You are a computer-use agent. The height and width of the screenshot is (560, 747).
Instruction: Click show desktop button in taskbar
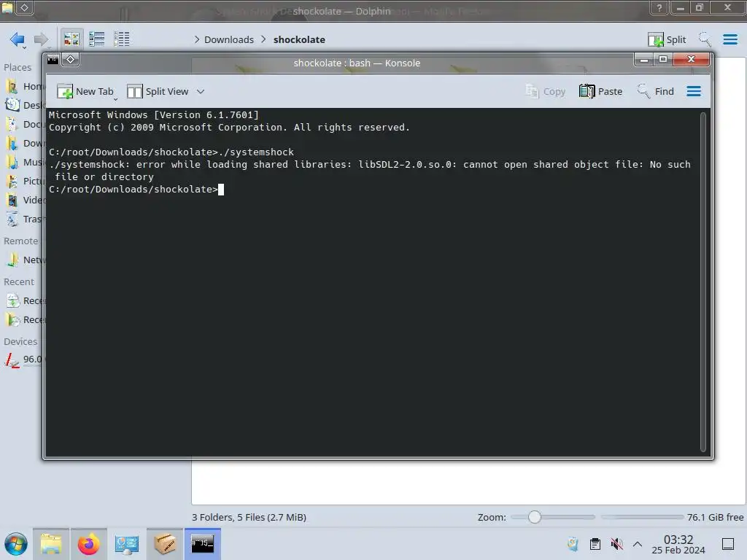pos(728,544)
